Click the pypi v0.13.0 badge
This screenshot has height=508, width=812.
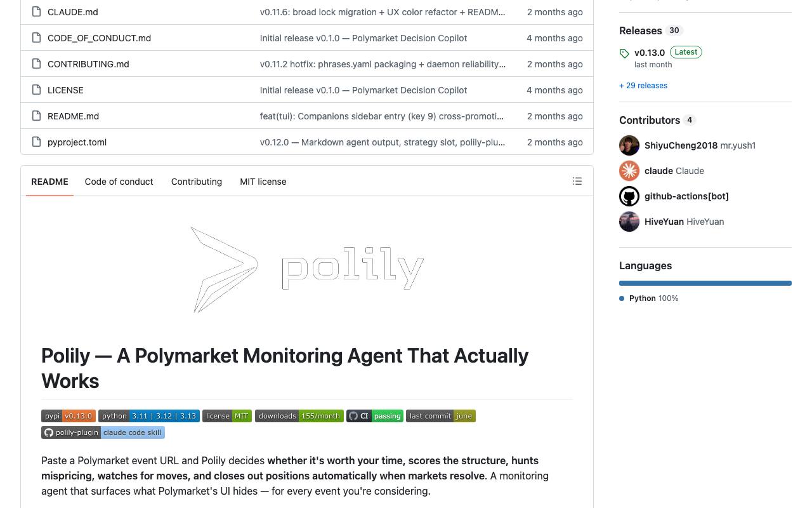coord(69,416)
